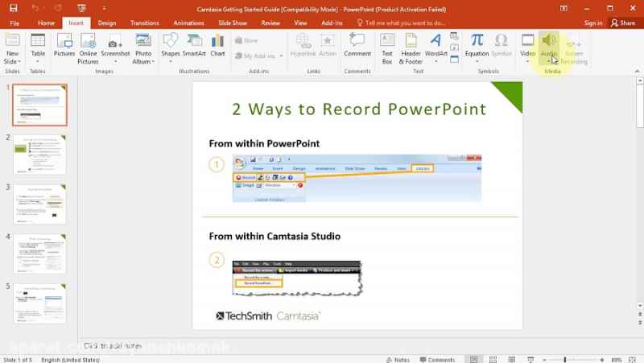Go to the Slide Show tab

tap(233, 23)
